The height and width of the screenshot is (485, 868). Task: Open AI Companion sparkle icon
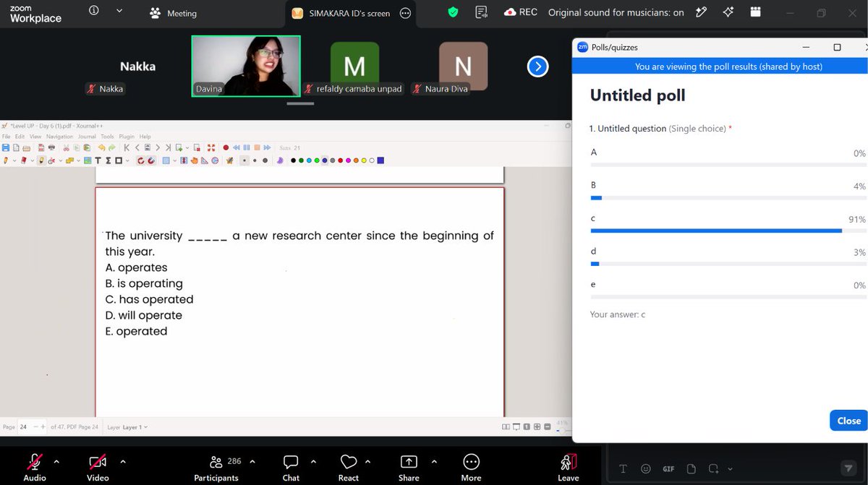[x=728, y=12]
